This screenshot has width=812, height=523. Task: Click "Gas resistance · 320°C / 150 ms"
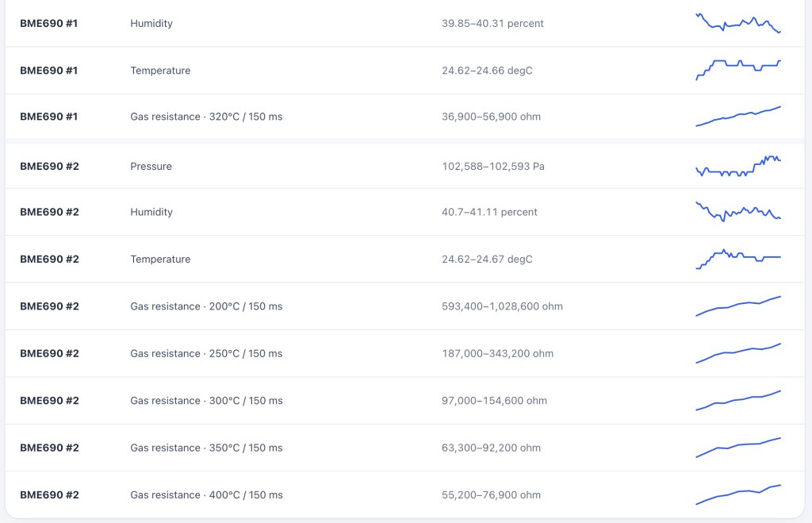pyautogui.click(x=206, y=117)
